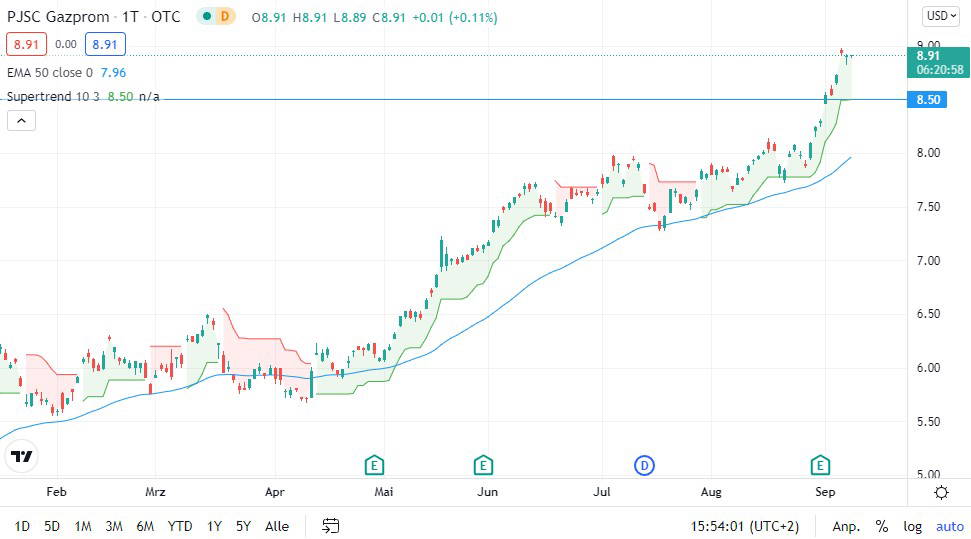The image size is (971, 539).
Task: Click the 8.50 blue price line label
Action: (927, 99)
